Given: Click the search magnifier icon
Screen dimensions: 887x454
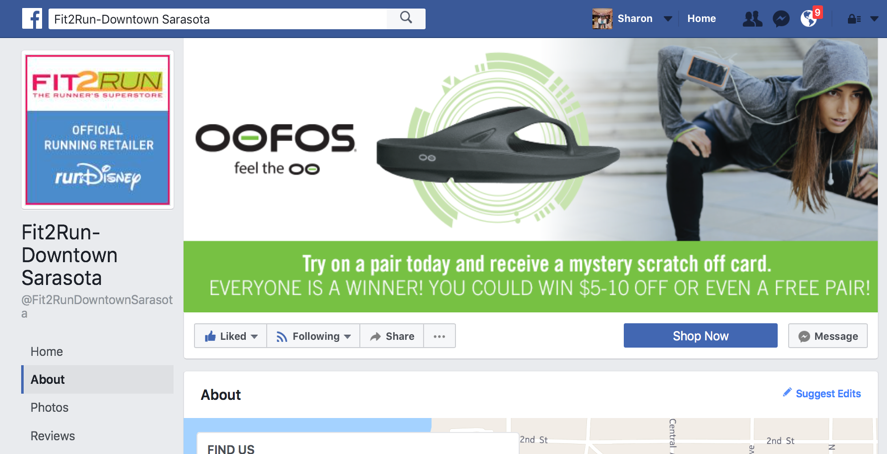Looking at the screenshot, I should (406, 18).
